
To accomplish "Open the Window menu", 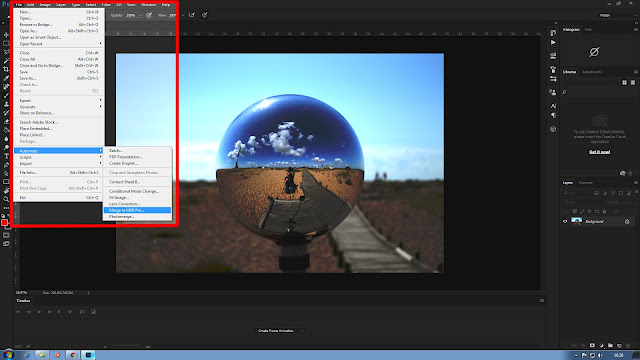I will 148,4.
